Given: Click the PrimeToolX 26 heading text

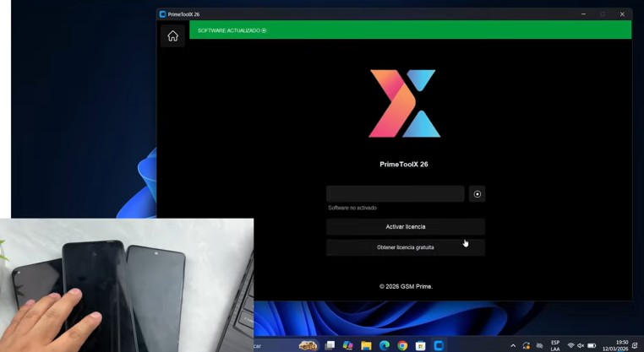Looking at the screenshot, I should pos(404,164).
